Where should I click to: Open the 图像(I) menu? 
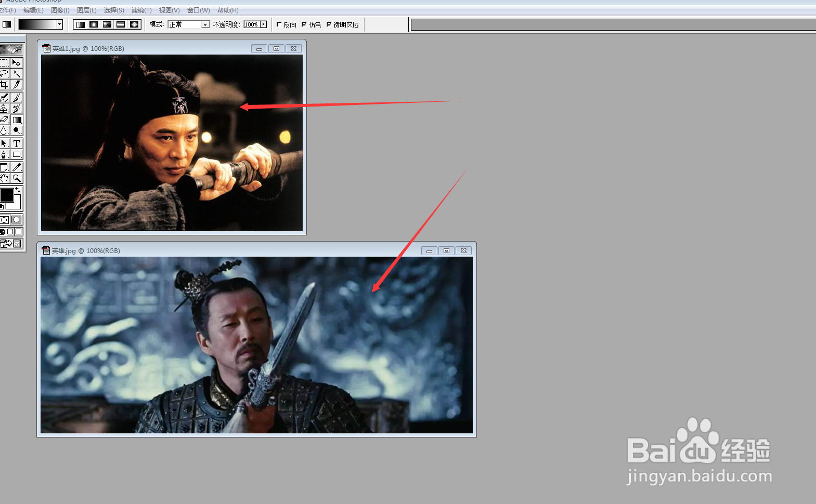coord(60,10)
